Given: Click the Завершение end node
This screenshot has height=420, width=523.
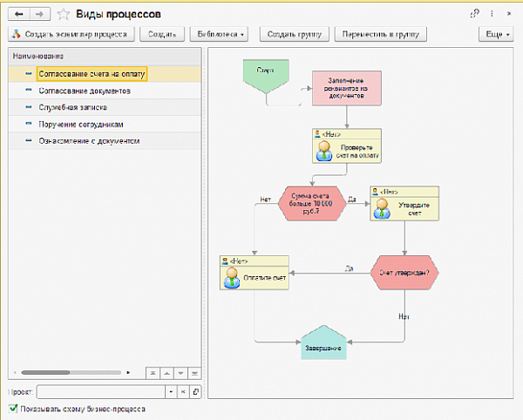Looking at the screenshot, I should [323, 342].
